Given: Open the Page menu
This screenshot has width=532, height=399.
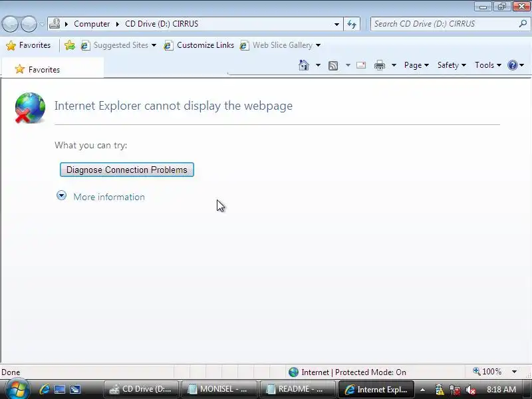Looking at the screenshot, I should point(416,65).
